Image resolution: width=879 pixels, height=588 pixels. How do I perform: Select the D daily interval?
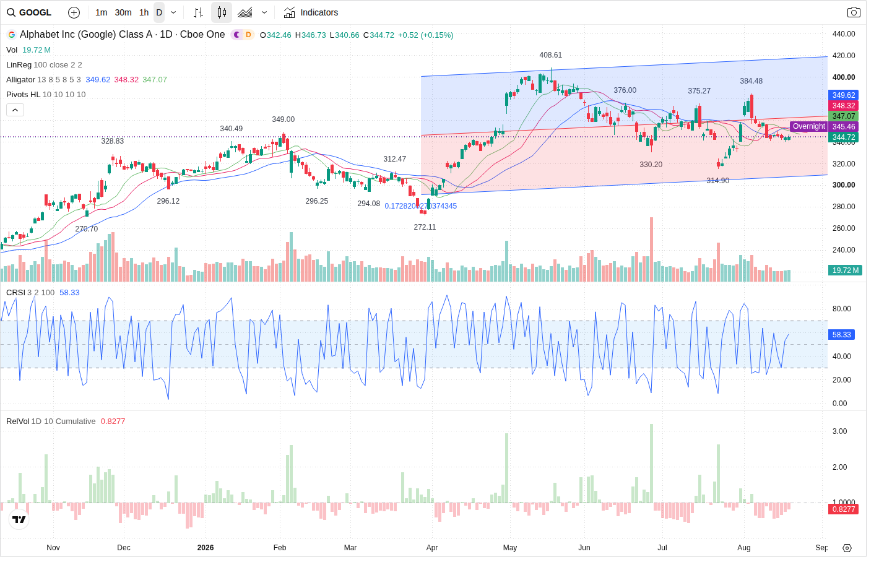click(159, 12)
